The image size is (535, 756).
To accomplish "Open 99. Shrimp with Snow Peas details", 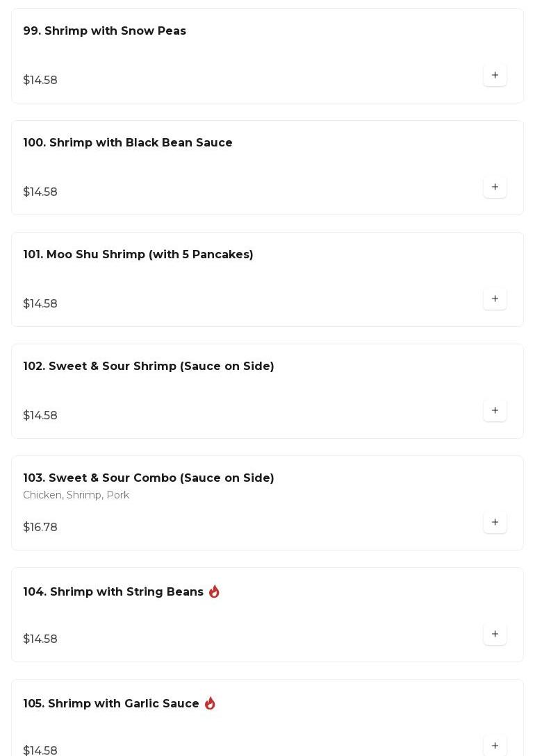I will [x=104, y=31].
